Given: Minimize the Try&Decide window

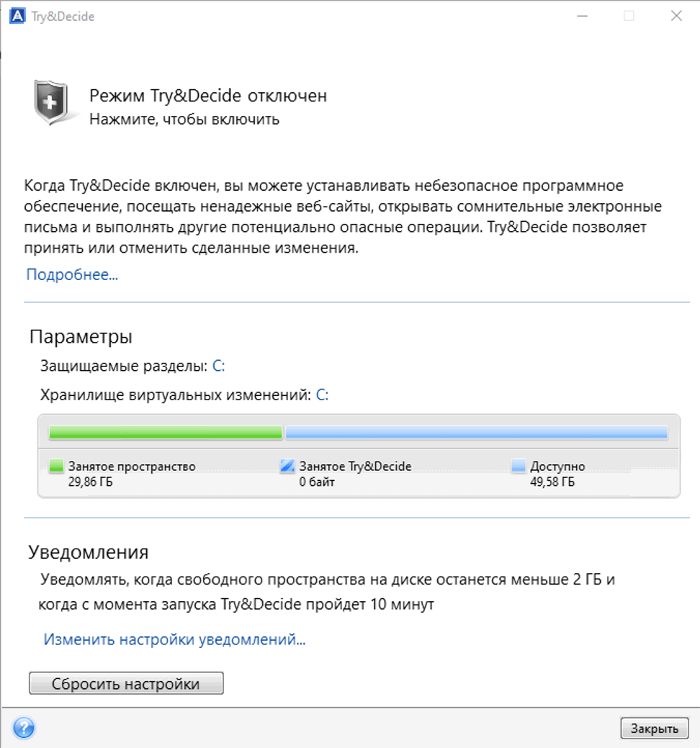Looking at the screenshot, I should (582, 16).
